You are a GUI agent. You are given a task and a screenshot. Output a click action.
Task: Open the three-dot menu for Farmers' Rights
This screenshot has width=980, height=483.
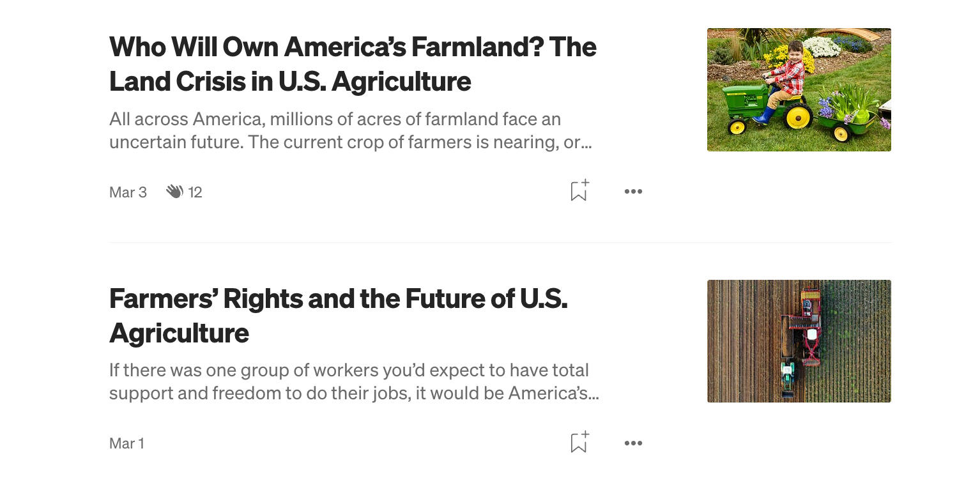[633, 443]
